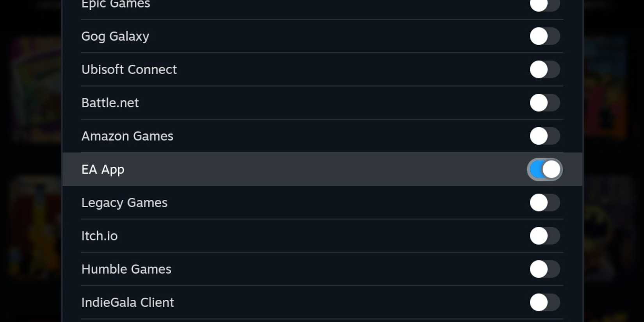Click the Ubisoft Connect label
Viewport: 644px width, 322px height.
pyautogui.click(x=129, y=69)
